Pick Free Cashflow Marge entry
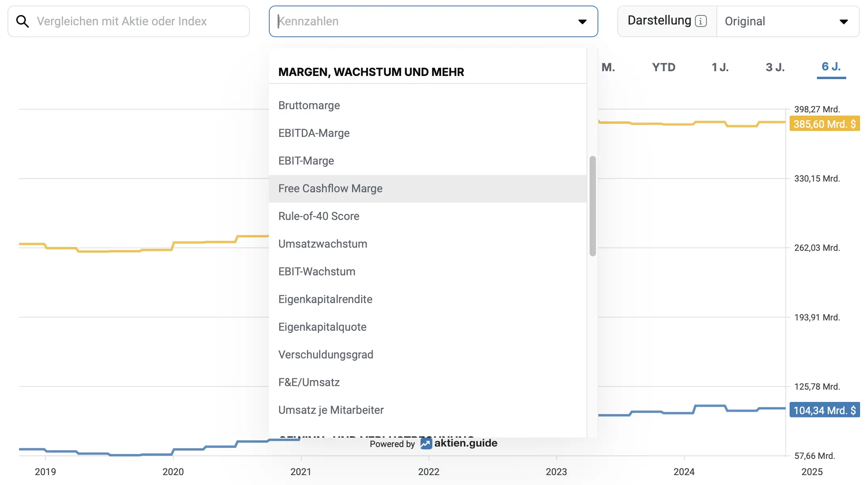 (428, 189)
